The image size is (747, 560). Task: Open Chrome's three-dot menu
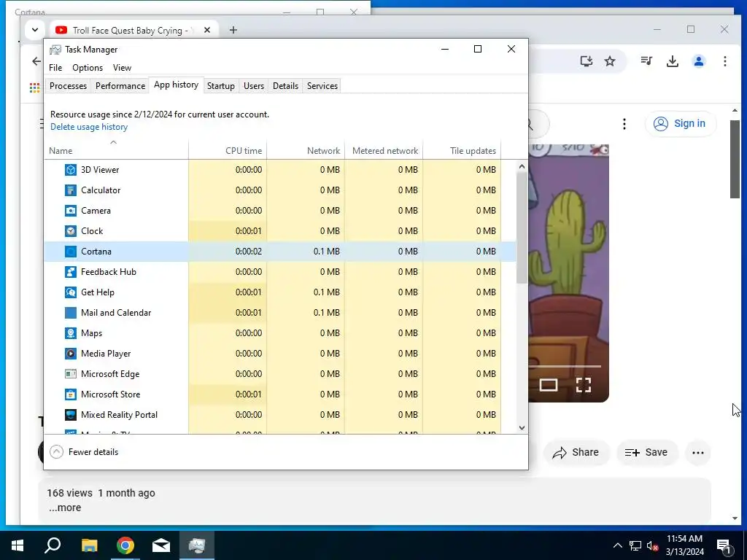pyautogui.click(x=724, y=61)
